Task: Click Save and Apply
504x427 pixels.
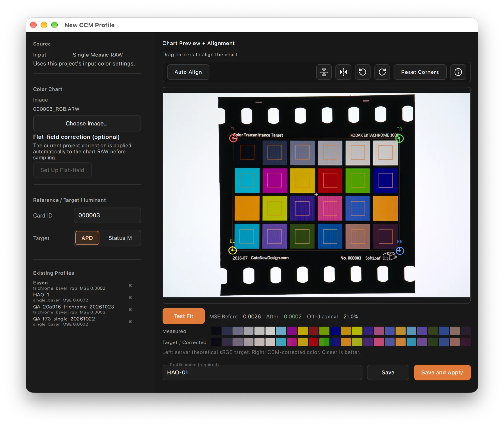Action: point(442,372)
